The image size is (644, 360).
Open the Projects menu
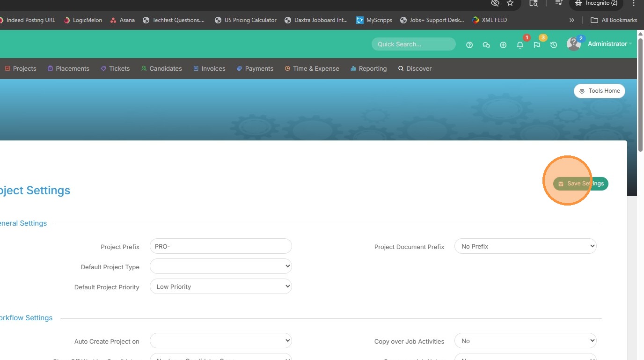[x=21, y=68]
